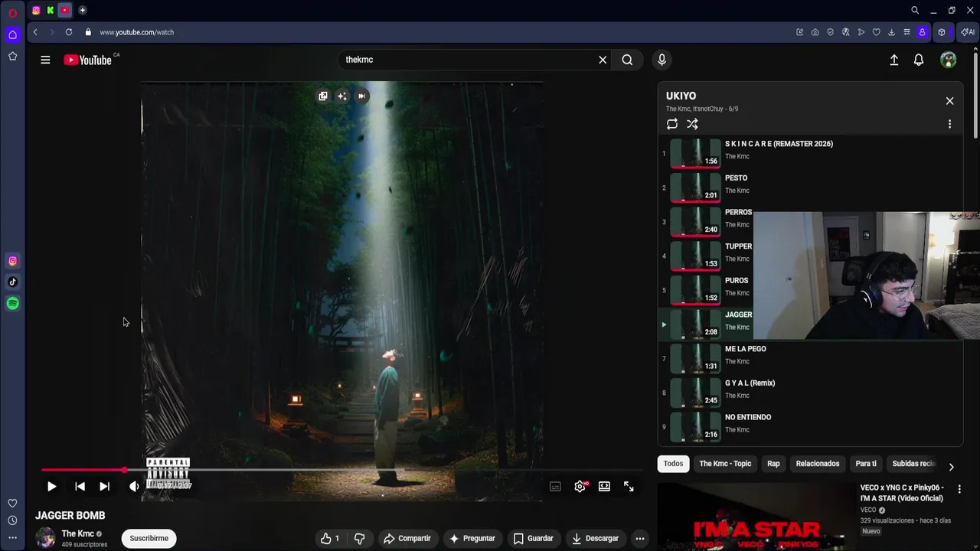Toggle playlist shuffle
This screenshot has height=551, width=980.
[692, 124]
